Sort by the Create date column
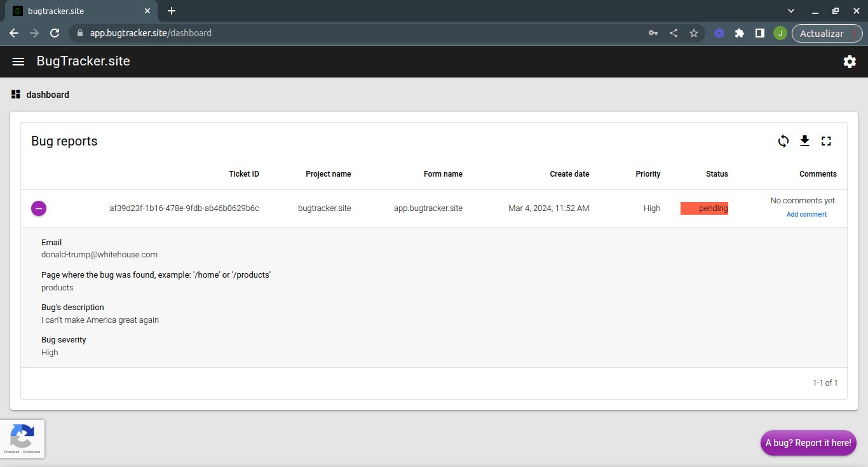Viewport: 868px width, 467px height. point(569,173)
